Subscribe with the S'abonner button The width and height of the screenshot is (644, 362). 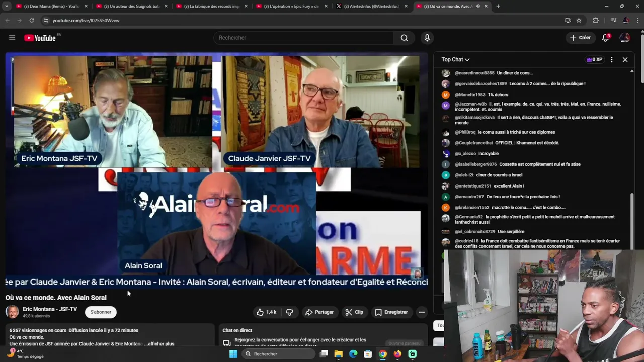point(101,312)
